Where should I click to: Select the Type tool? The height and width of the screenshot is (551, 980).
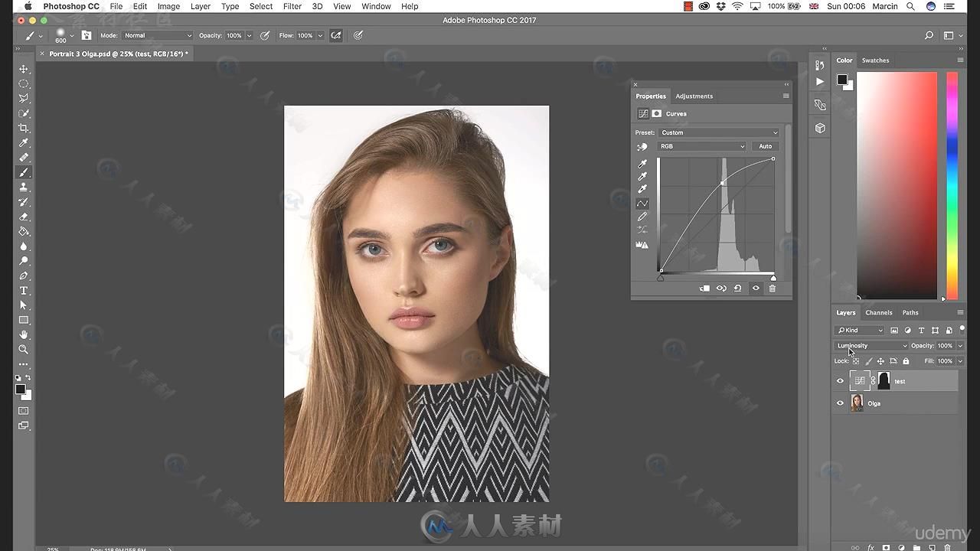24,291
